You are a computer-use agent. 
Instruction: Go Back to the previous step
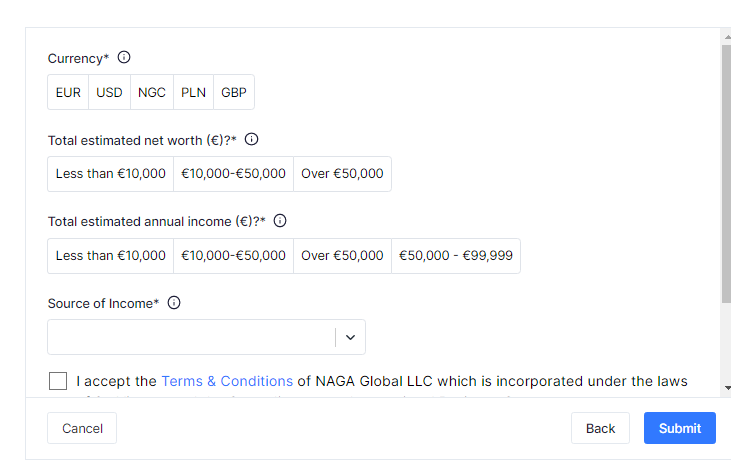tap(600, 428)
